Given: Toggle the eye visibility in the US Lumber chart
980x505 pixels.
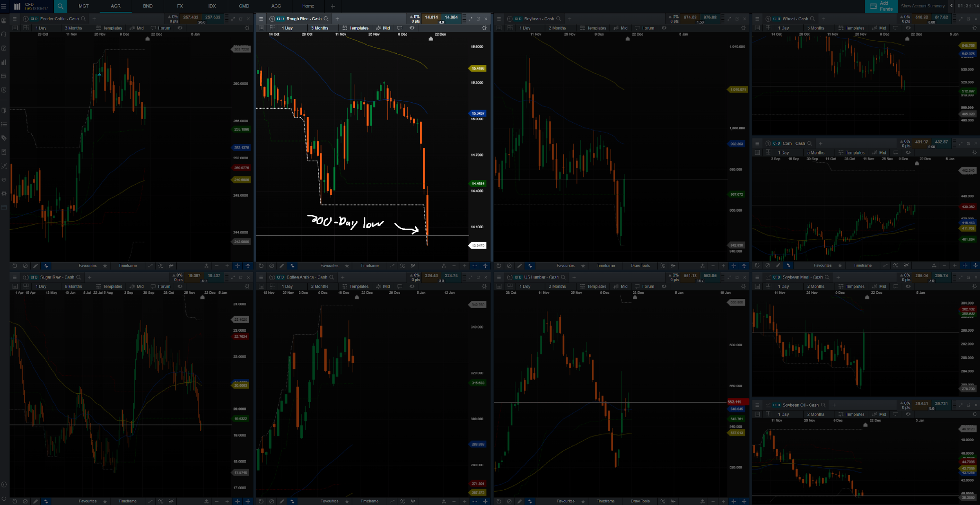Looking at the screenshot, I should [x=664, y=286].
